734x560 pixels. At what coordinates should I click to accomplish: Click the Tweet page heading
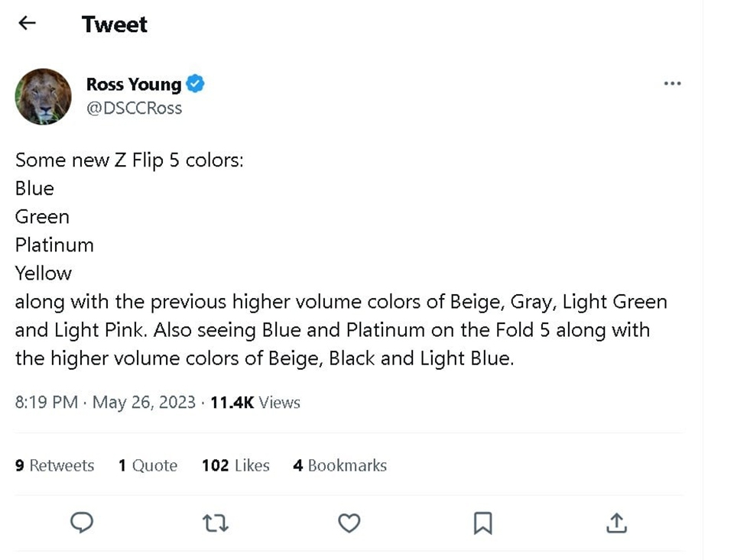coord(115,24)
